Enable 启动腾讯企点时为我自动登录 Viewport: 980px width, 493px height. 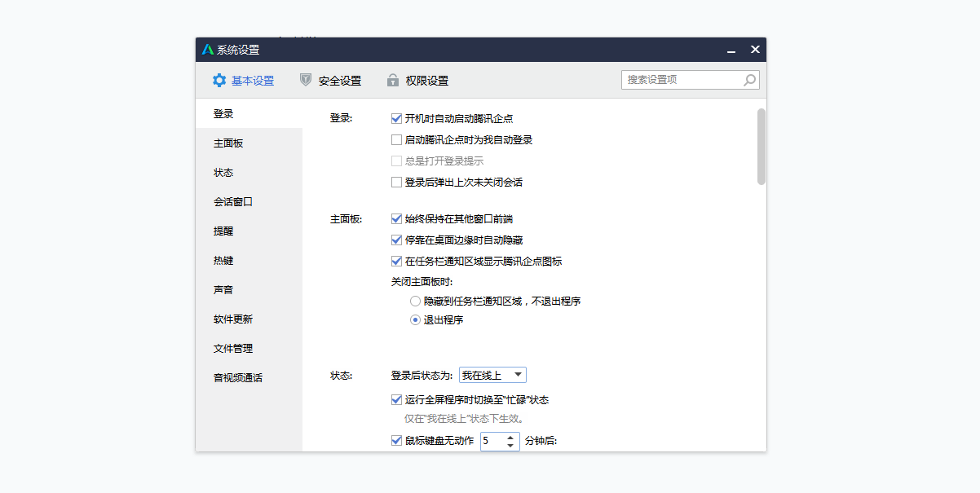pos(397,139)
